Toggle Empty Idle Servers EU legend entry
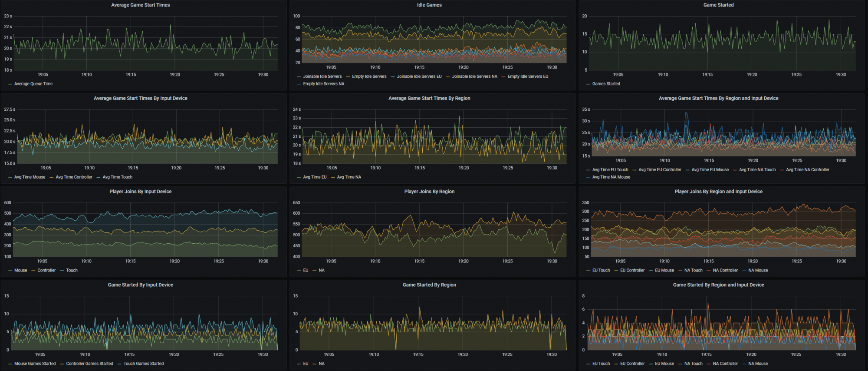 [x=528, y=76]
